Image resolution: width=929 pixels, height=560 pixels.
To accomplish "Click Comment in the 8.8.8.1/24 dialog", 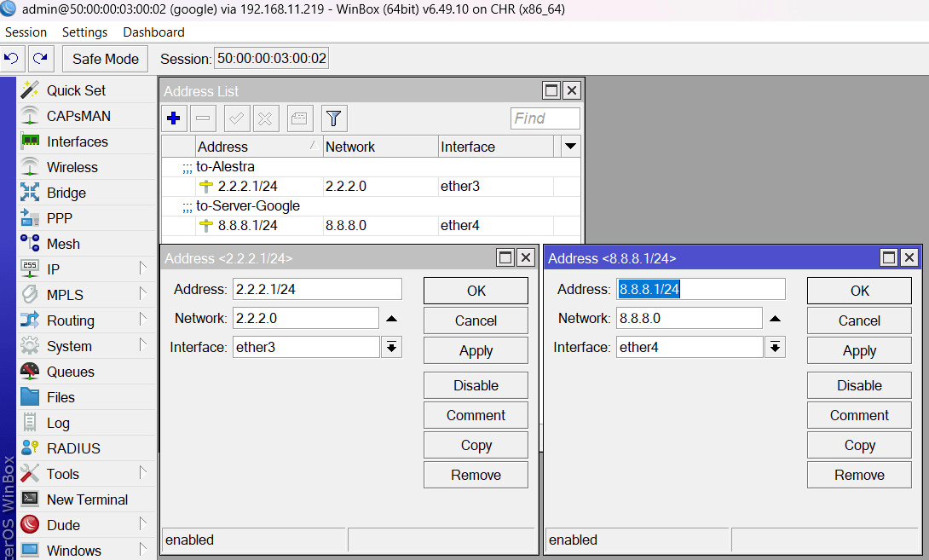I will click(x=859, y=415).
